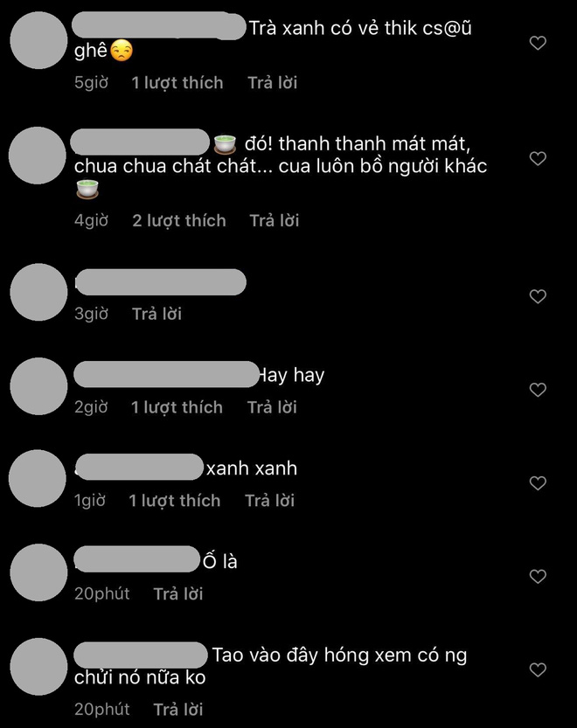The height and width of the screenshot is (728, 577).
Task: Tap heart on "thanh thanh mát mát" comment
Action: coord(538,159)
